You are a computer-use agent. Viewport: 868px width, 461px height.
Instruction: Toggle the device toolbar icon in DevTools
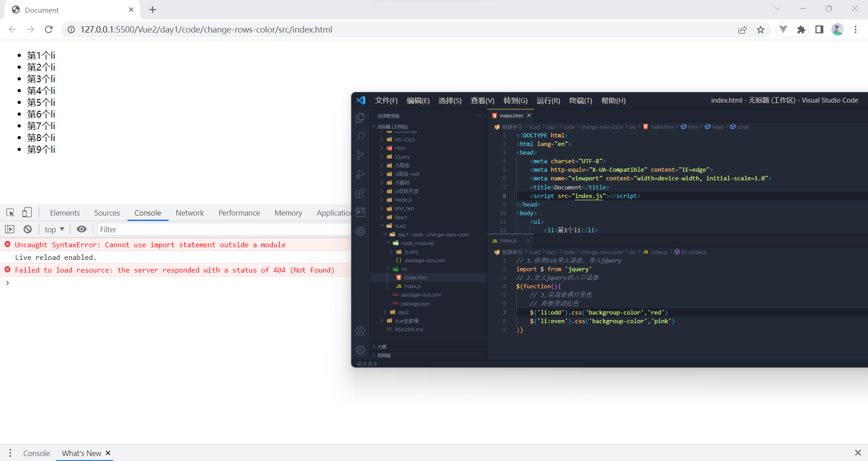point(27,212)
